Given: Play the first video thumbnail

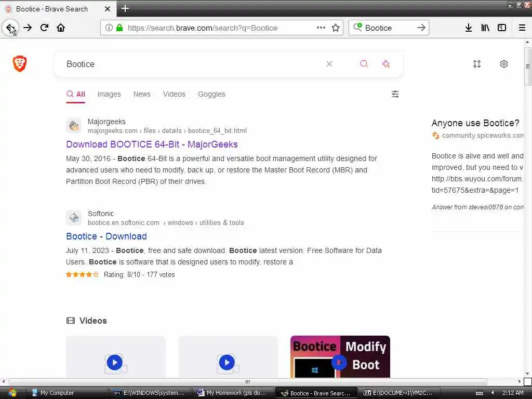Looking at the screenshot, I should 115,362.
